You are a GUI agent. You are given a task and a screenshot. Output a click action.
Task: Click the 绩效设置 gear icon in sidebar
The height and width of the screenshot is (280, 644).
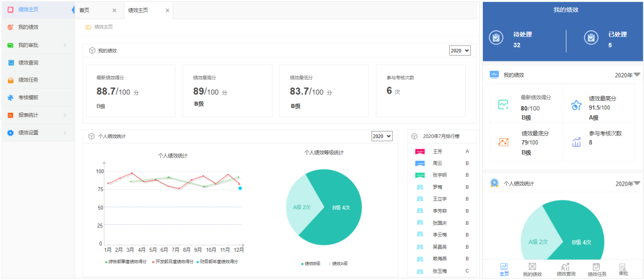click(10, 133)
